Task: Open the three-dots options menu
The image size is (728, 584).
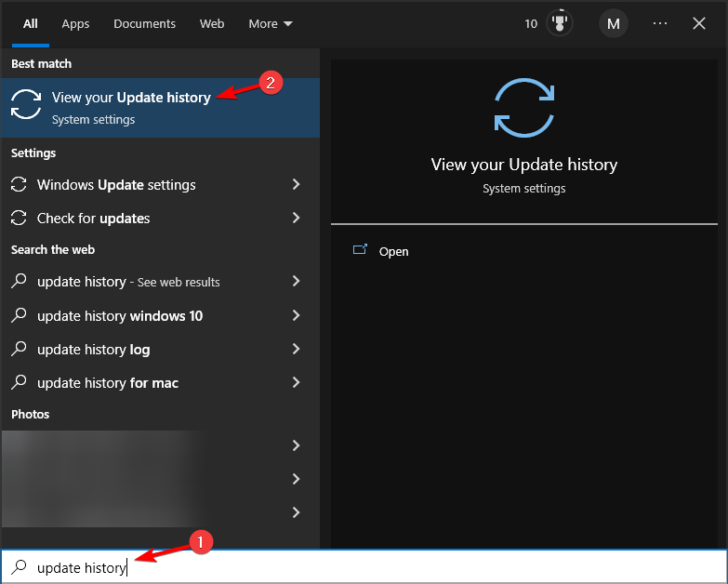Action: (660, 23)
